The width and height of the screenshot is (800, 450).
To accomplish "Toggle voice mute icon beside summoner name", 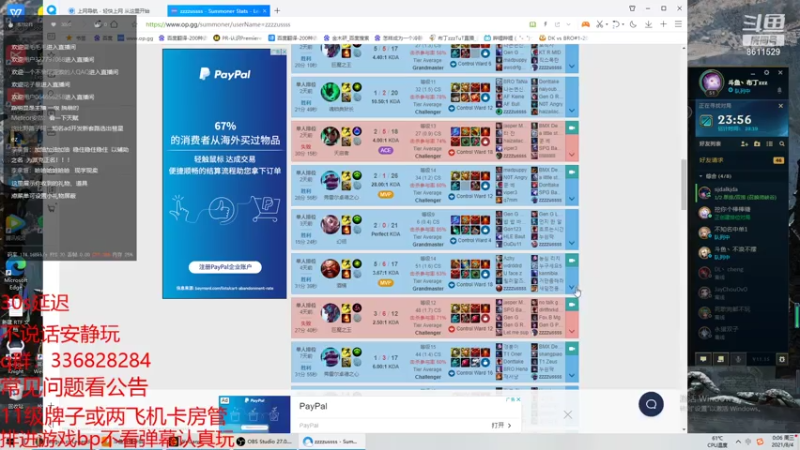I will (779, 90).
